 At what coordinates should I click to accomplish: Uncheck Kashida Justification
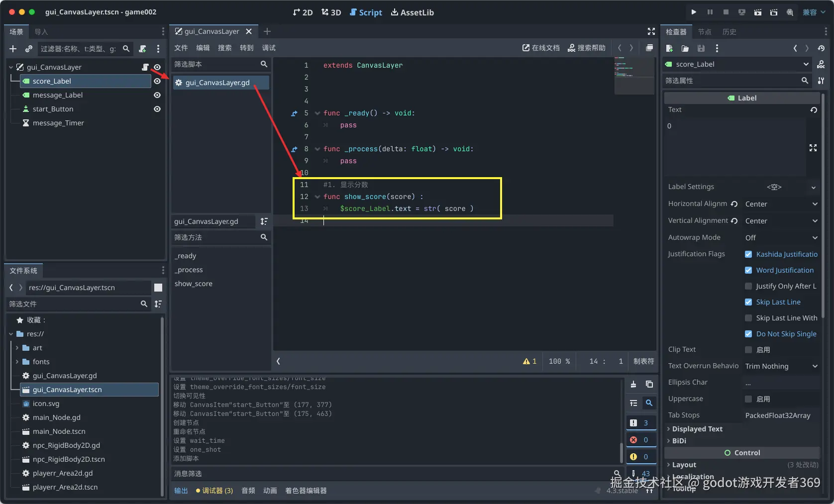[748, 254]
